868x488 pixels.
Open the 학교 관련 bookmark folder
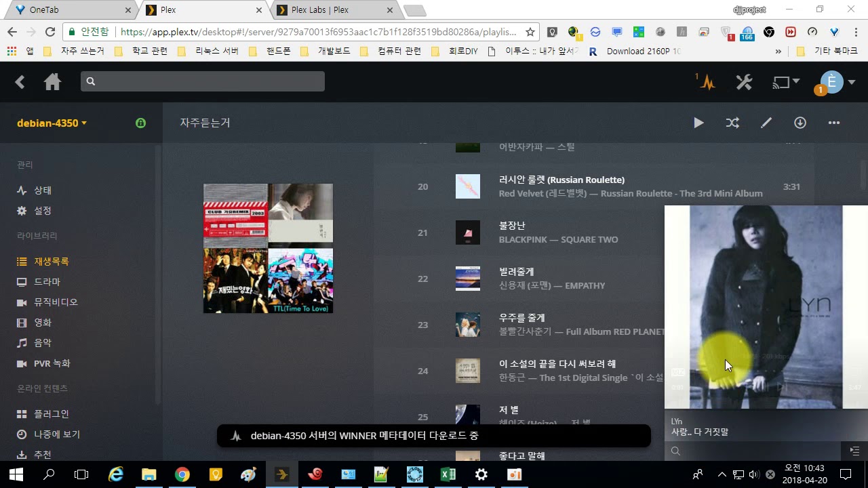pos(142,51)
